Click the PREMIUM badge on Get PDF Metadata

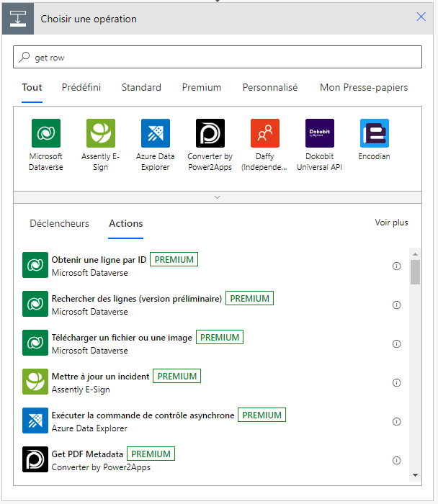[x=151, y=454]
